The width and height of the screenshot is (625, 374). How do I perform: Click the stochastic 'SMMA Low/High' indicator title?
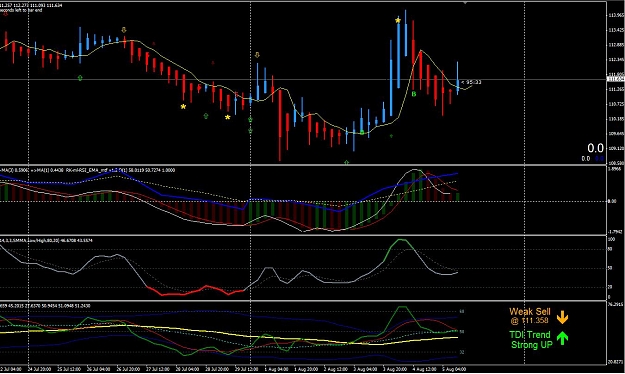pyautogui.click(x=46, y=240)
